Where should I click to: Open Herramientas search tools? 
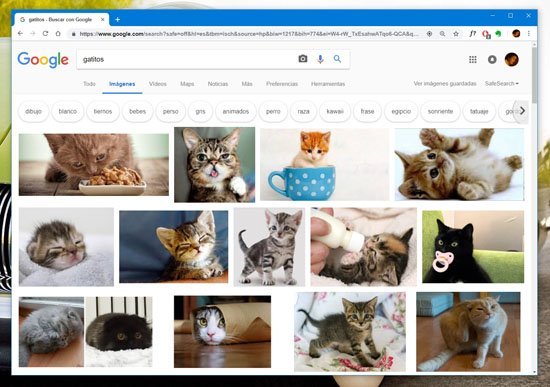pyautogui.click(x=328, y=84)
